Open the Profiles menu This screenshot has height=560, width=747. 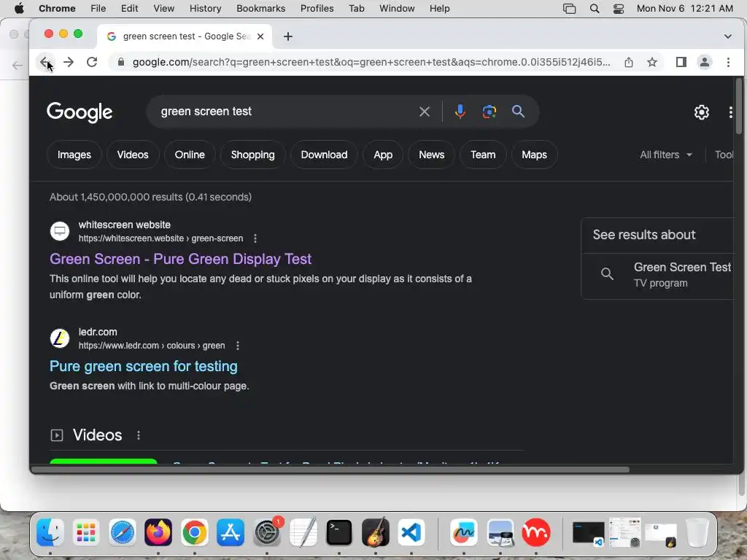click(x=317, y=9)
